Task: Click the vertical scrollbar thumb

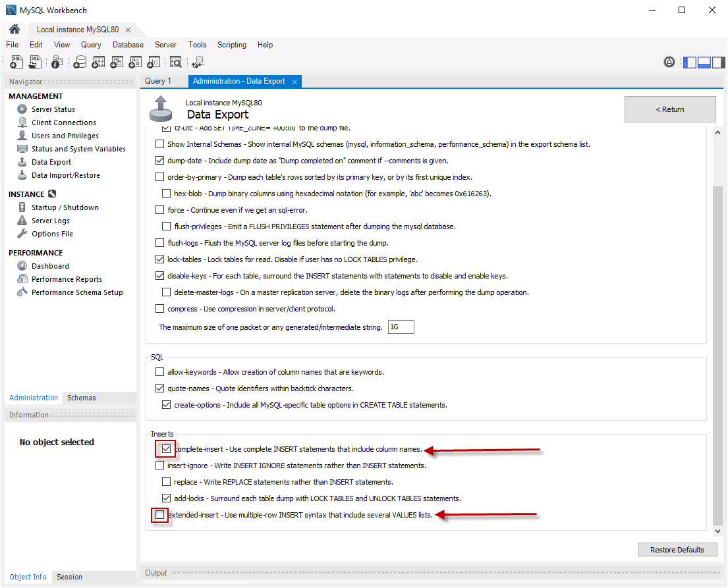Action: pyautogui.click(x=717, y=355)
